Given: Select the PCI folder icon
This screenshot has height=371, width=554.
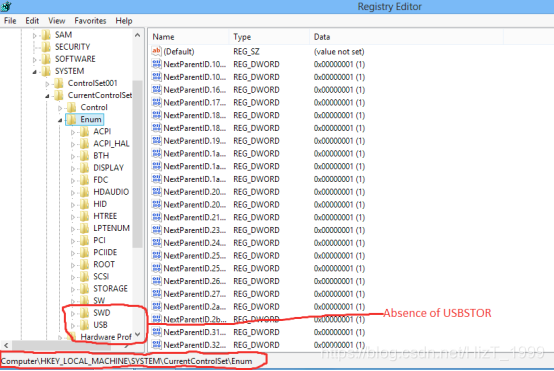Looking at the screenshot, I should pos(84,240).
